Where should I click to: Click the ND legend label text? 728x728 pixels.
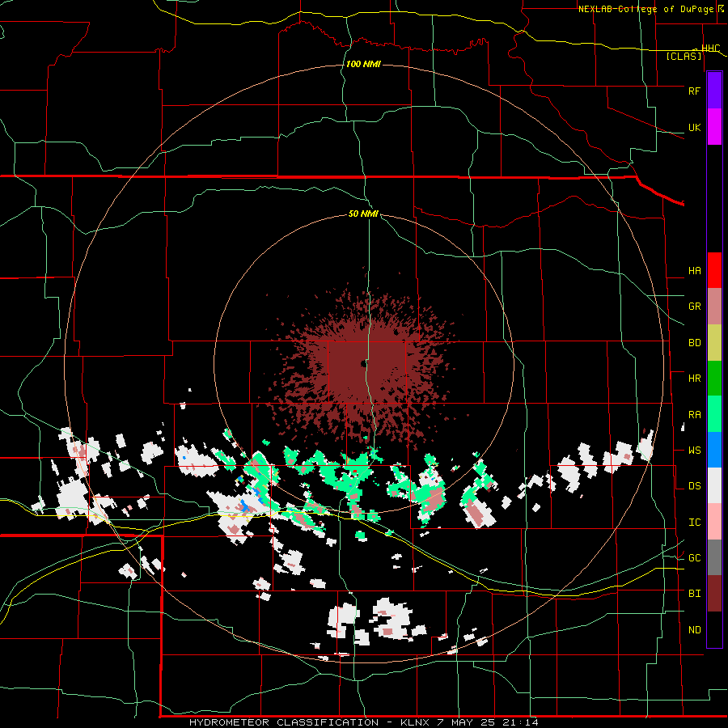[695, 630]
